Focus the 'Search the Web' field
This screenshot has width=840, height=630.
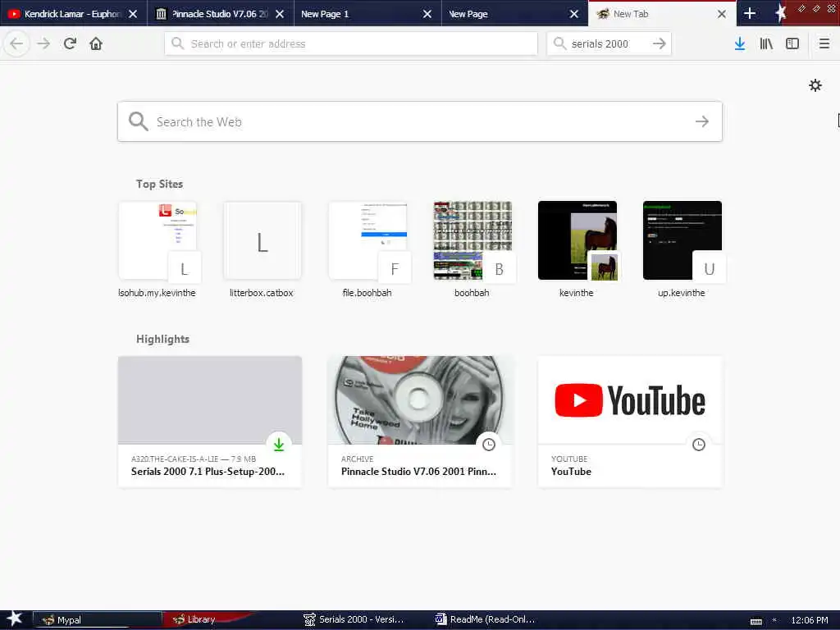coord(419,121)
